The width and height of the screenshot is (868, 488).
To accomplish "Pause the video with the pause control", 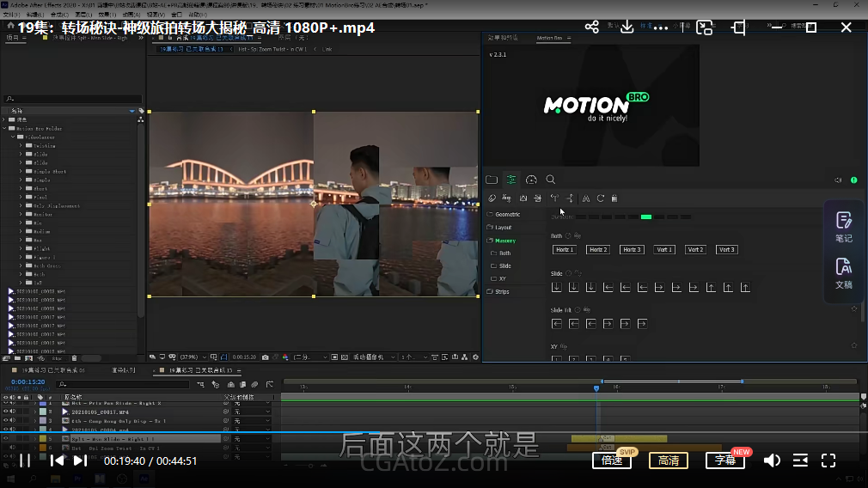I will 26,461.
